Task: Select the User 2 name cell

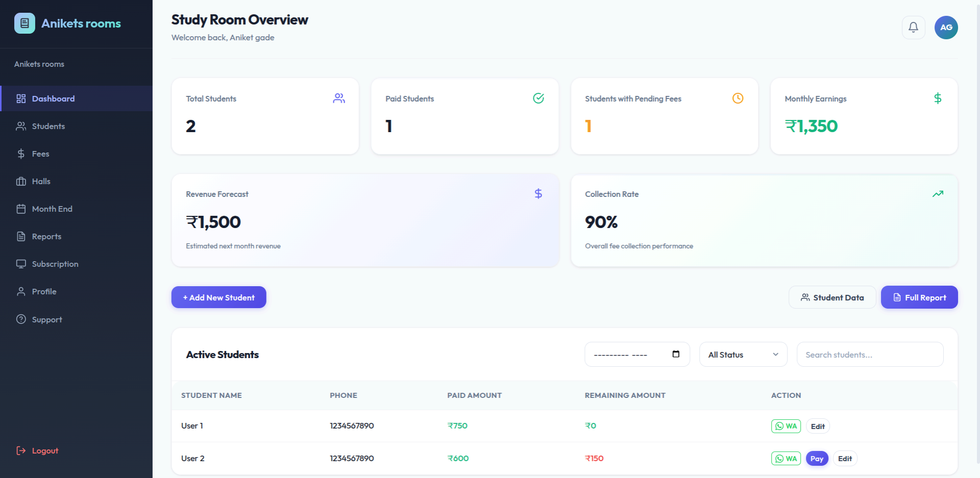Action: tap(193, 459)
